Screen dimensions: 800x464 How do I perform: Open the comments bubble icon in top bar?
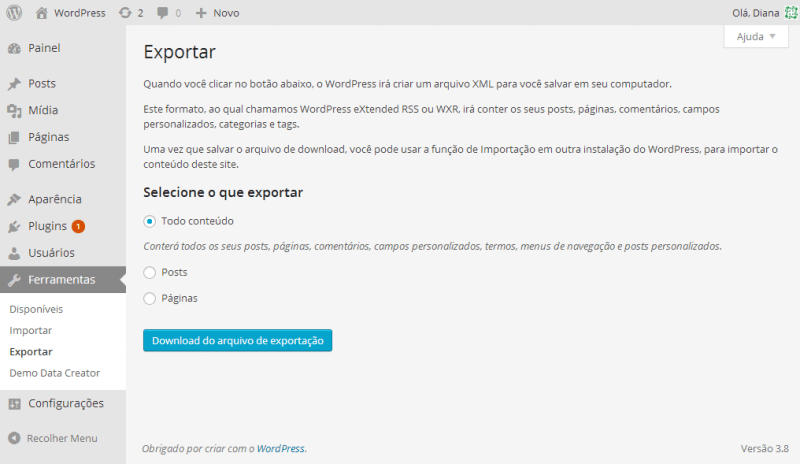(x=162, y=13)
